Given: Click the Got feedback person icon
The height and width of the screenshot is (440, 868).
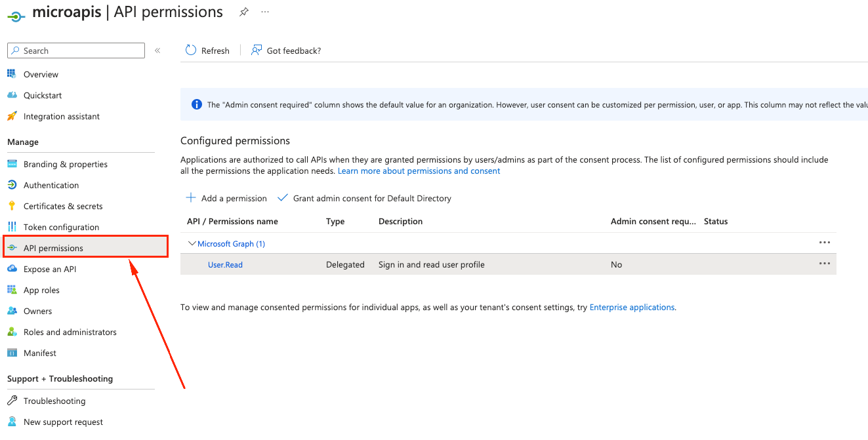Looking at the screenshot, I should [257, 50].
